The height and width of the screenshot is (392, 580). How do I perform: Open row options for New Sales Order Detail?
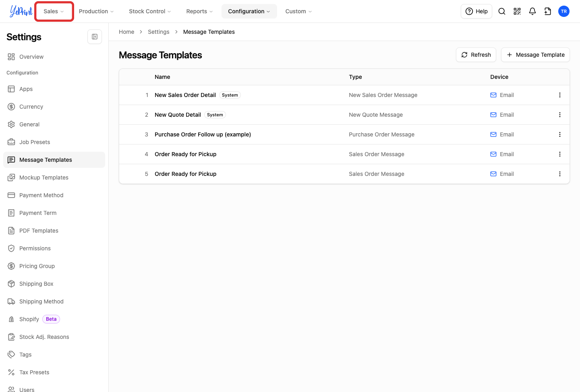tap(560, 95)
